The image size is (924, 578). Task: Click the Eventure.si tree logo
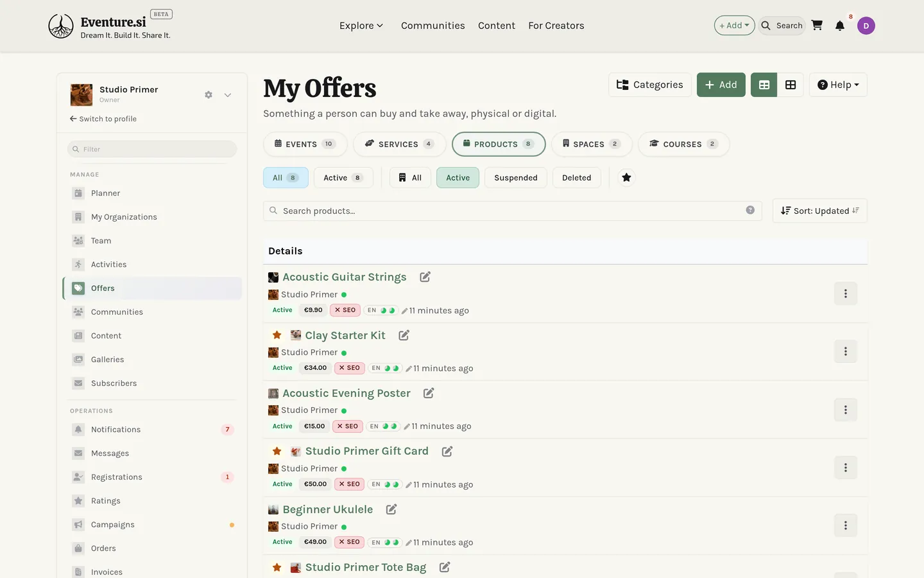coord(61,26)
